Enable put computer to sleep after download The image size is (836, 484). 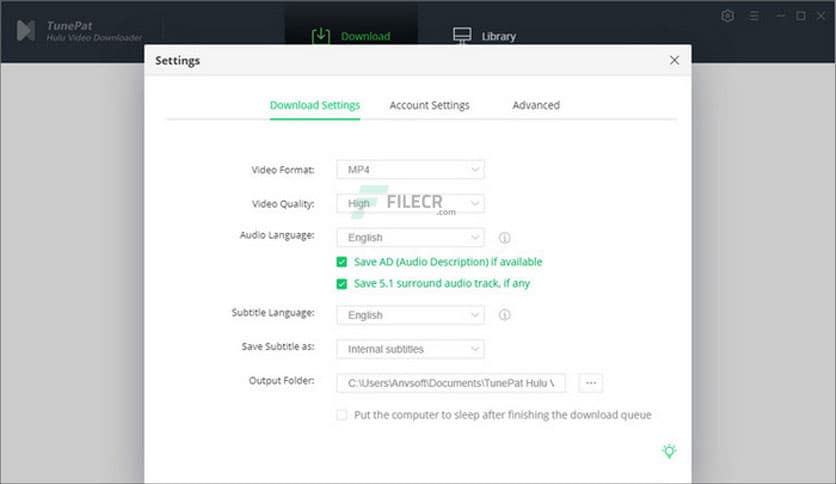(x=342, y=415)
